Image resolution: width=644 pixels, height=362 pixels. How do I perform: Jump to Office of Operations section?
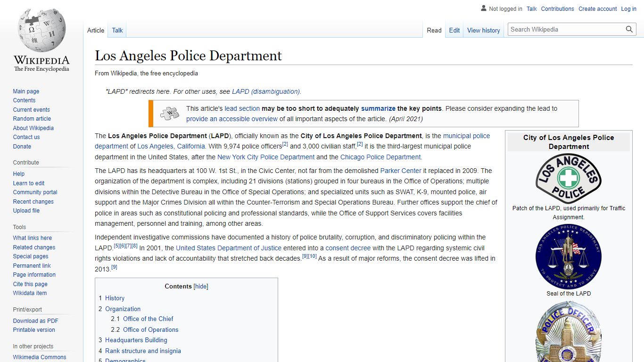(x=150, y=330)
